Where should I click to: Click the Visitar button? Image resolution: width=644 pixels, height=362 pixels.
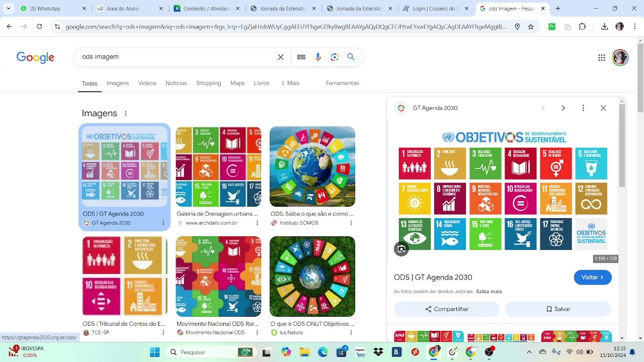[593, 278]
